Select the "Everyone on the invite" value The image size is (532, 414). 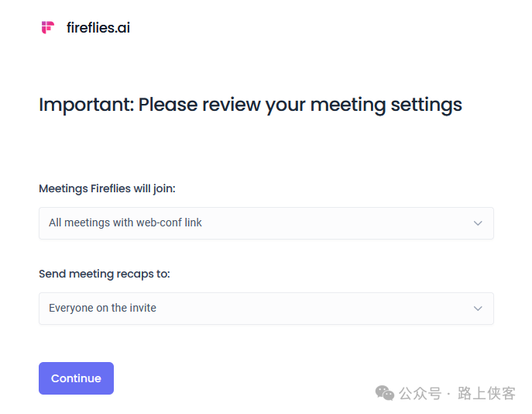(x=102, y=309)
